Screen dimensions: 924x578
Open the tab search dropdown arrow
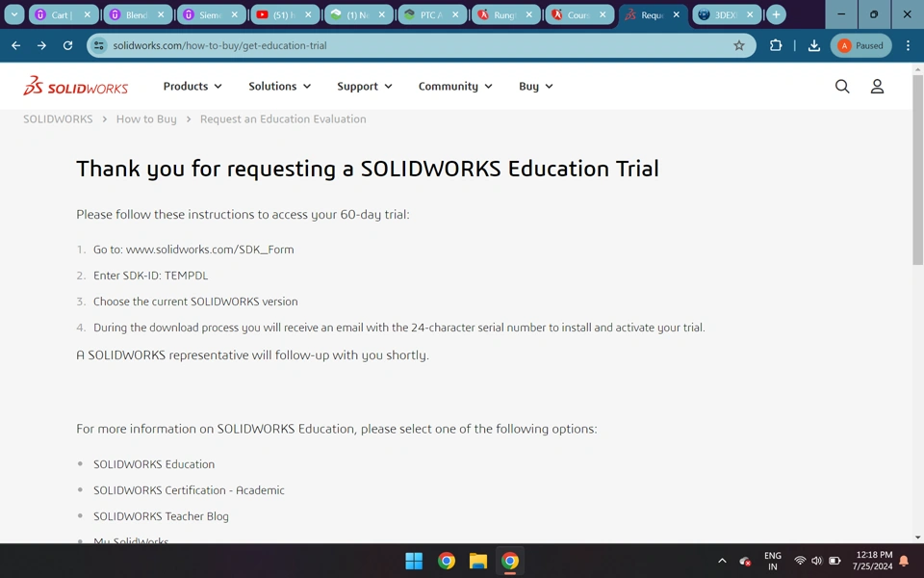14,14
